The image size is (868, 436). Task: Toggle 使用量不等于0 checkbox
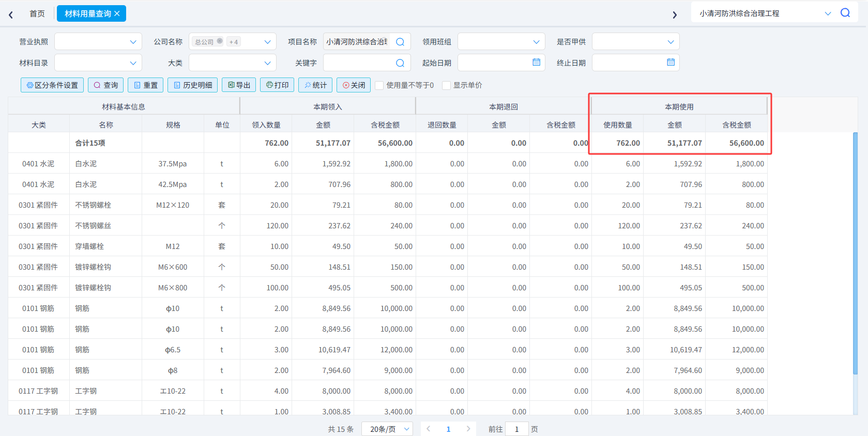[x=379, y=85]
